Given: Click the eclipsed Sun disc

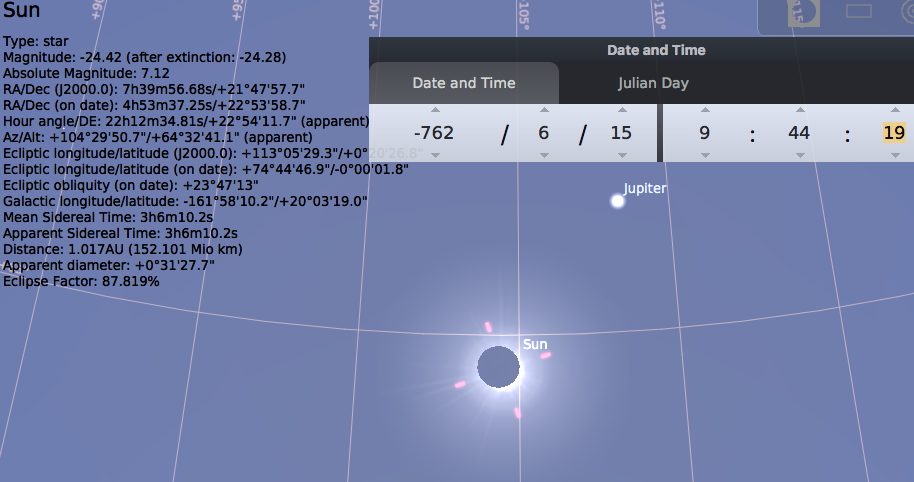Looking at the screenshot, I should (498, 367).
